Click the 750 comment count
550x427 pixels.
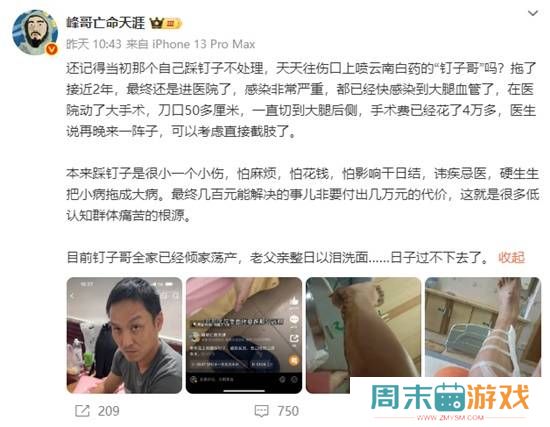tap(288, 411)
